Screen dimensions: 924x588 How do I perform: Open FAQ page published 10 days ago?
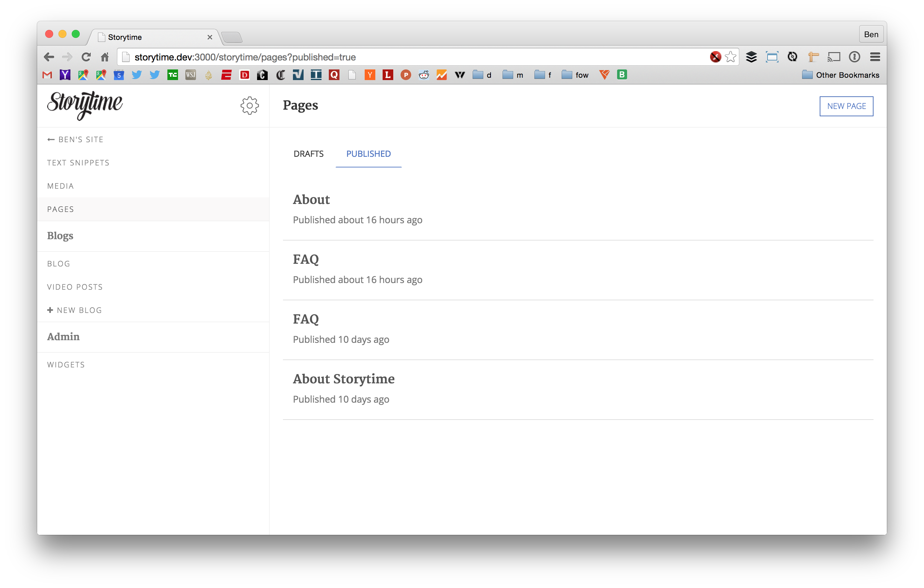click(306, 319)
